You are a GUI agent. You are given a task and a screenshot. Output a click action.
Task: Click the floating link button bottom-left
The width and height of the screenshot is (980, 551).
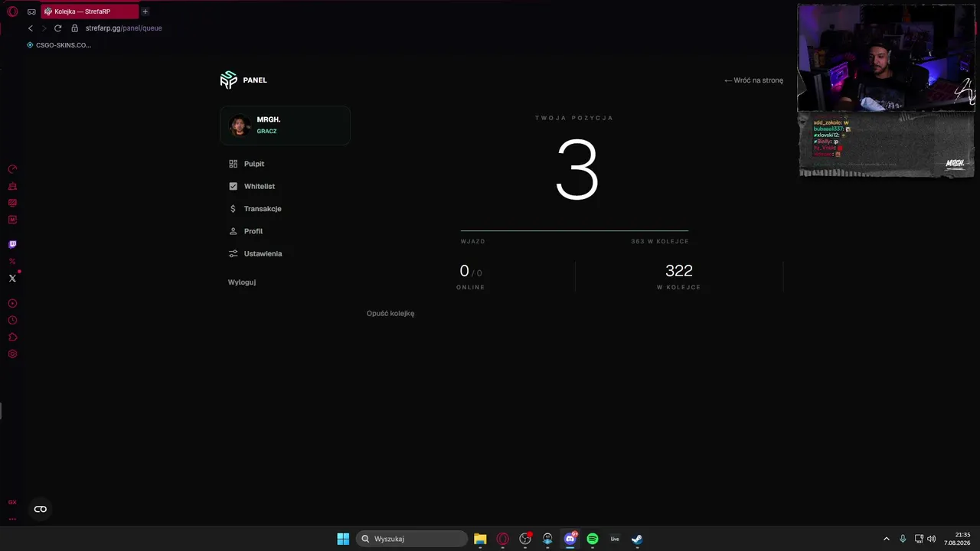coord(41,509)
